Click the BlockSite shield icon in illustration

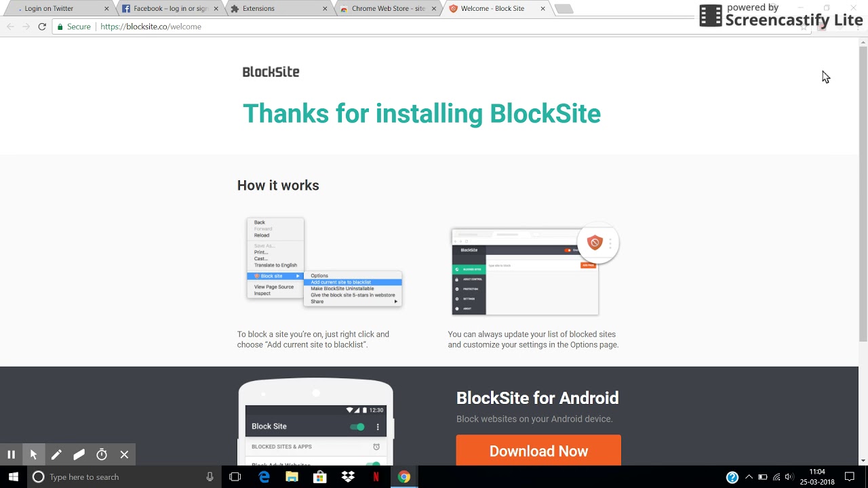(595, 243)
